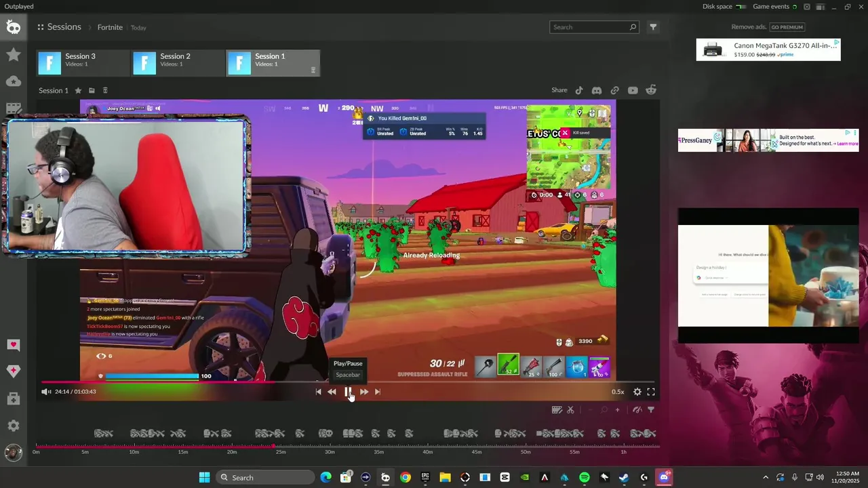The height and width of the screenshot is (488, 868).
Task: Select the Session 1 tile
Action: coord(273,63)
